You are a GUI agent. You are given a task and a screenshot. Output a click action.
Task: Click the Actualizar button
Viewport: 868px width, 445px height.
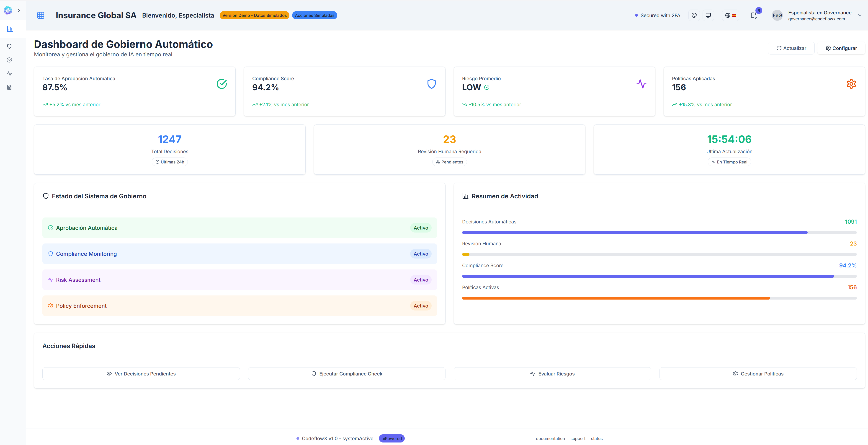(791, 48)
